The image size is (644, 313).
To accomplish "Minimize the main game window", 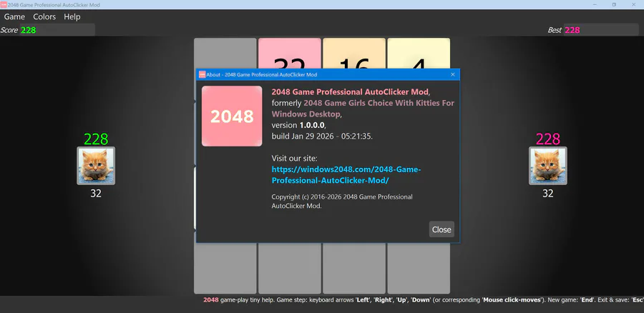I will point(595,4).
